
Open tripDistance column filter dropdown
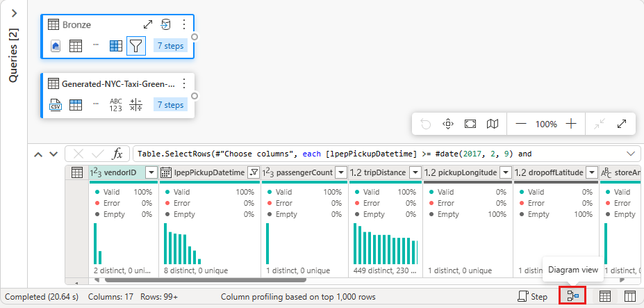pos(415,172)
